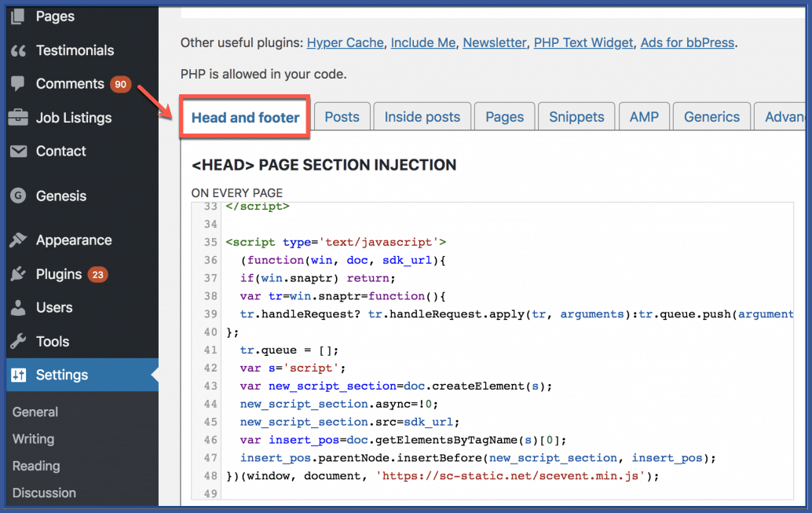Click the Job Listings briefcase icon
812x513 pixels.
point(18,118)
